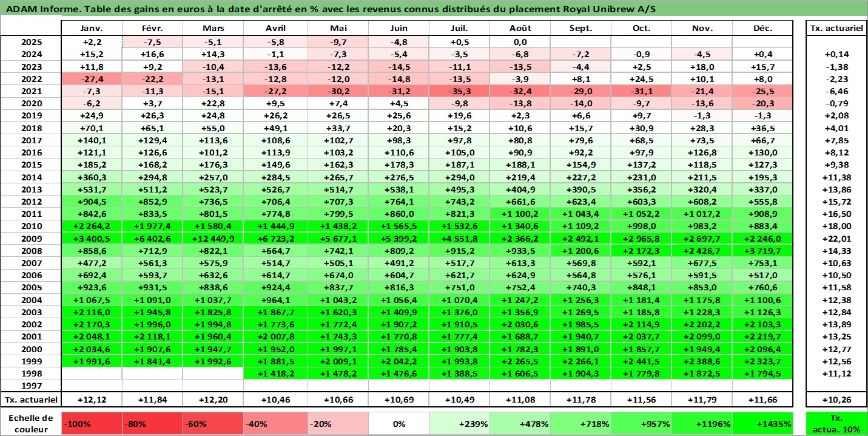Select the +70,1 cell in 2018 Janv.

pyautogui.click(x=92, y=128)
